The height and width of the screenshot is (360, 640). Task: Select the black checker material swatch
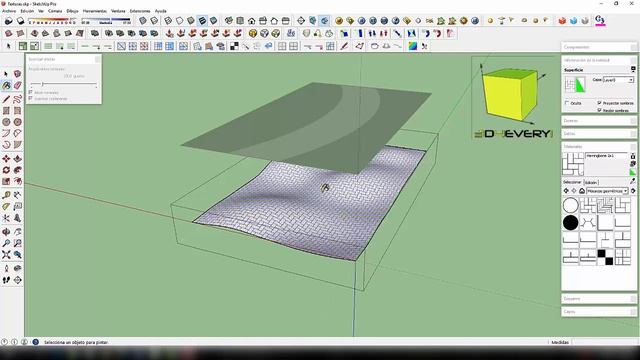pyautogui.click(x=605, y=257)
